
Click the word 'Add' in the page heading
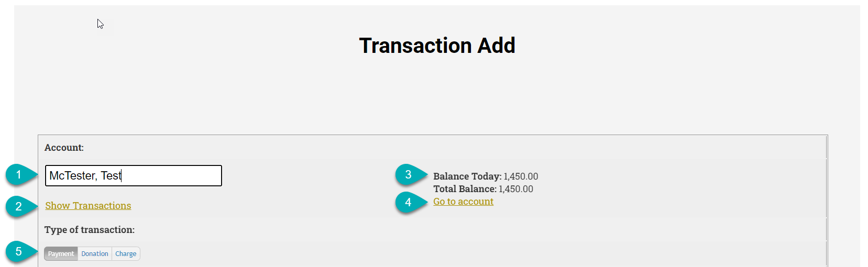[x=496, y=46]
